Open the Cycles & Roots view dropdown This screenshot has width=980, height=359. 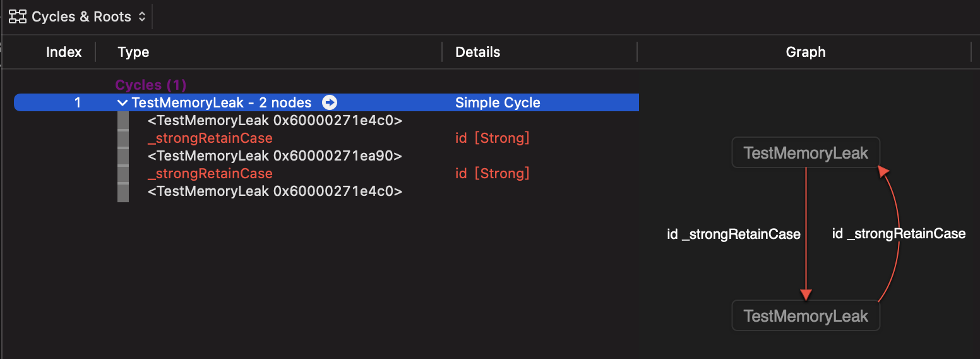(141, 17)
